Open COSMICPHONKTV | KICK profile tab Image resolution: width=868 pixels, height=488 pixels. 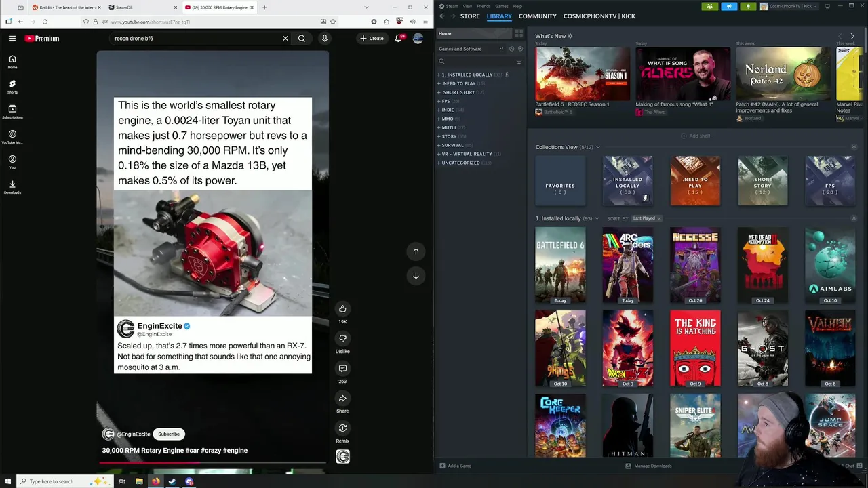click(599, 16)
